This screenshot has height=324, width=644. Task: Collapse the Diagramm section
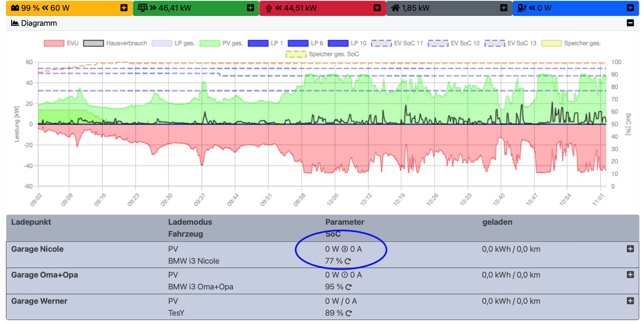point(630,23)
